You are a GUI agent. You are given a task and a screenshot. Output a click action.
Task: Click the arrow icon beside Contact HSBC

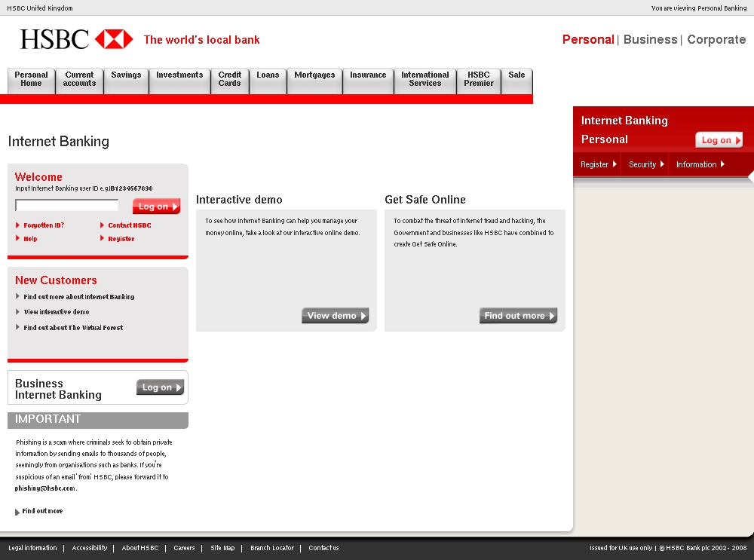point(102,225)
